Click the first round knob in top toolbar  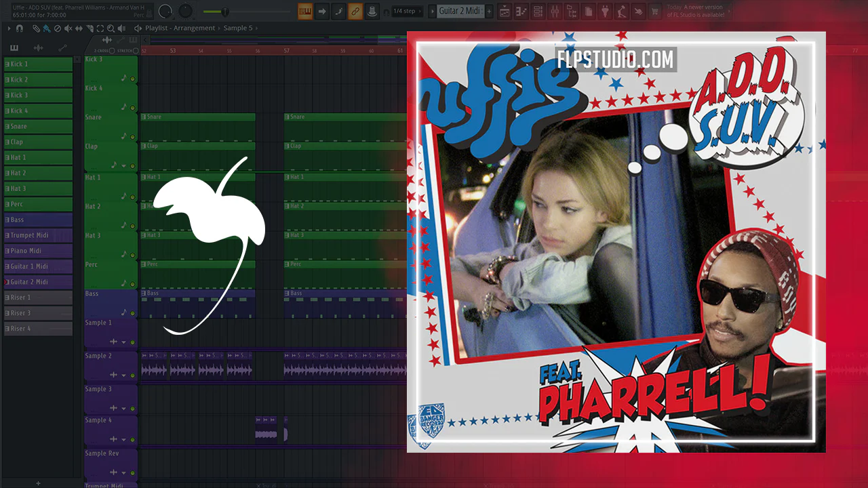[165, 12]
